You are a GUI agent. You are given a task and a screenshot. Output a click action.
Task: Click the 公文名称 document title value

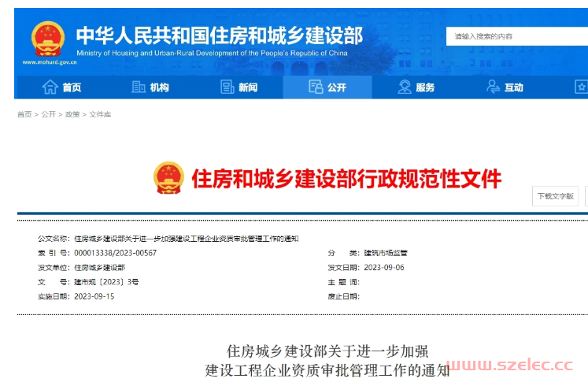[187, 239]
